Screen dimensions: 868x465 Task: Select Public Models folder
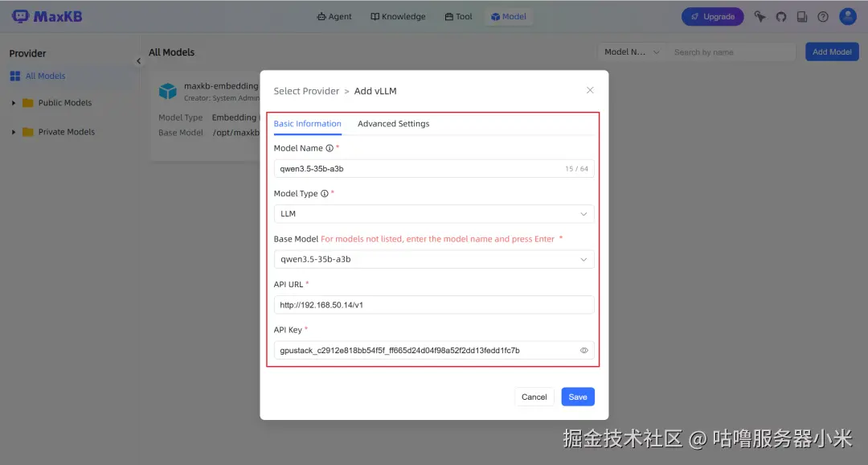[65, 102]
